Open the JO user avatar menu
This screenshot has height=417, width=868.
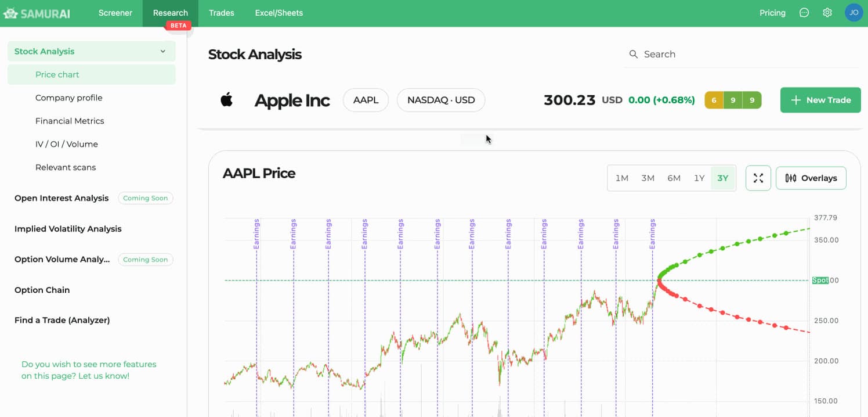click(x=853, y=13)
